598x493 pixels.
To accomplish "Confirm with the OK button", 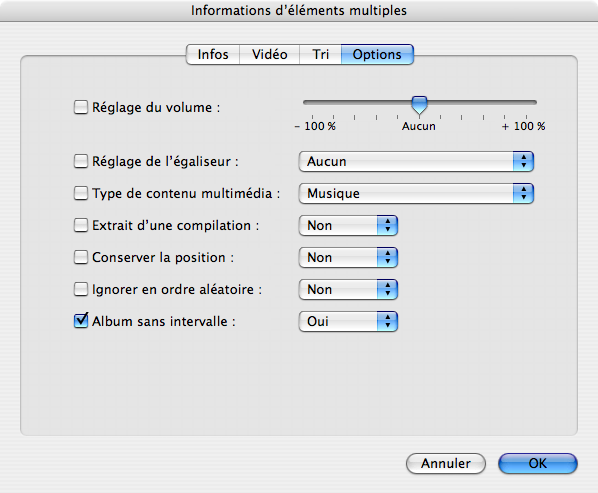I will click(x=538, y=464).
